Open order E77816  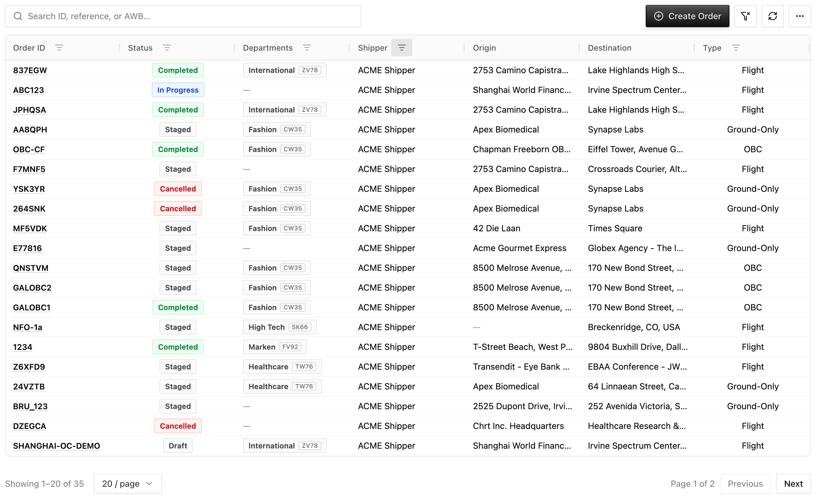coord(28,248)
